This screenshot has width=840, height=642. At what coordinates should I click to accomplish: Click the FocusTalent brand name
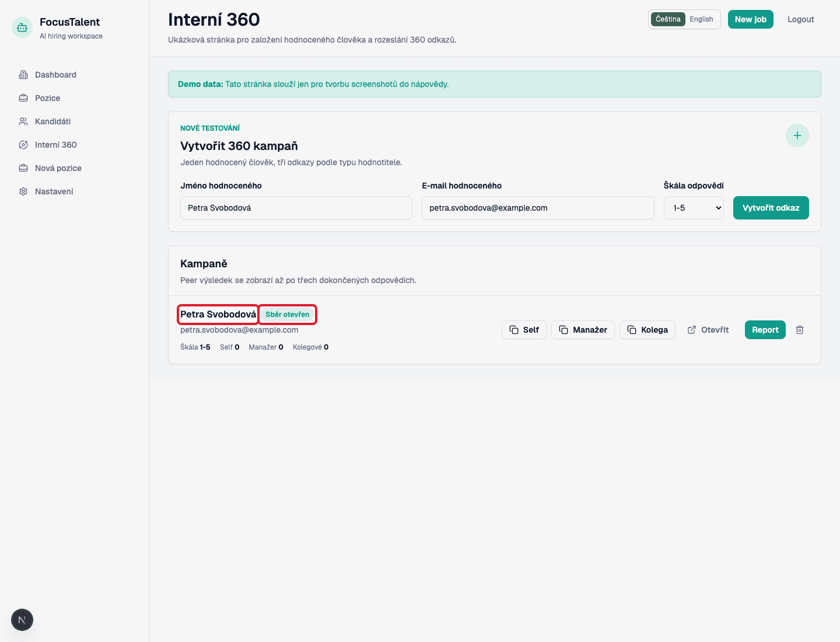pos(70,22)
